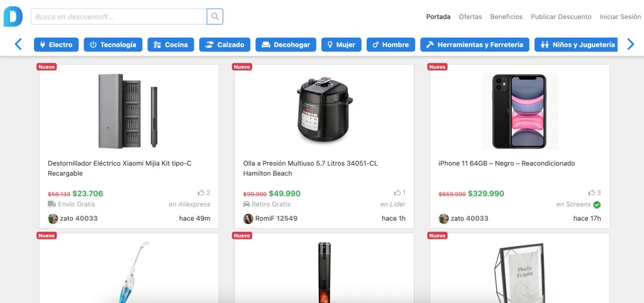Show more categories with right chevron
Screen dimensions: 644x303
click(x=630, y=45)
